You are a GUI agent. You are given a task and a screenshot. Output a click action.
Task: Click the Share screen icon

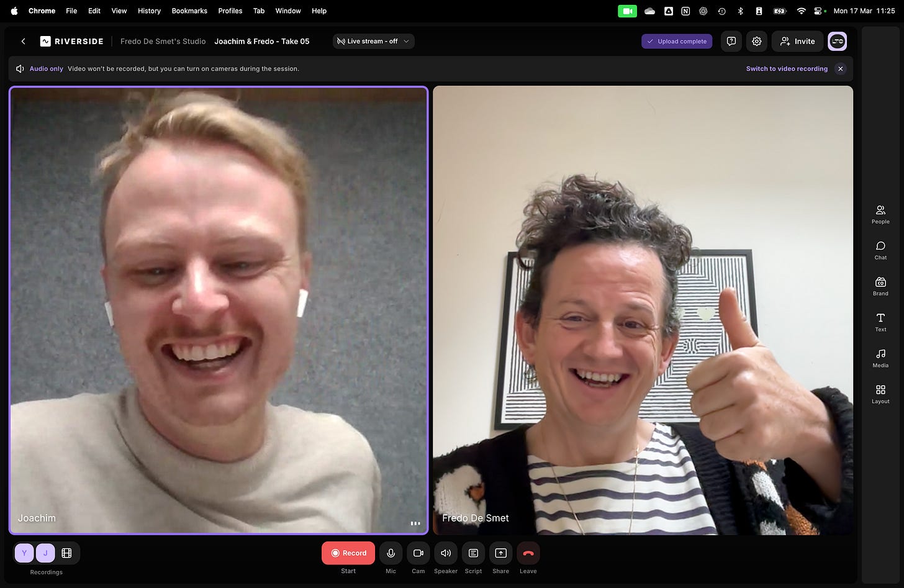500,553
